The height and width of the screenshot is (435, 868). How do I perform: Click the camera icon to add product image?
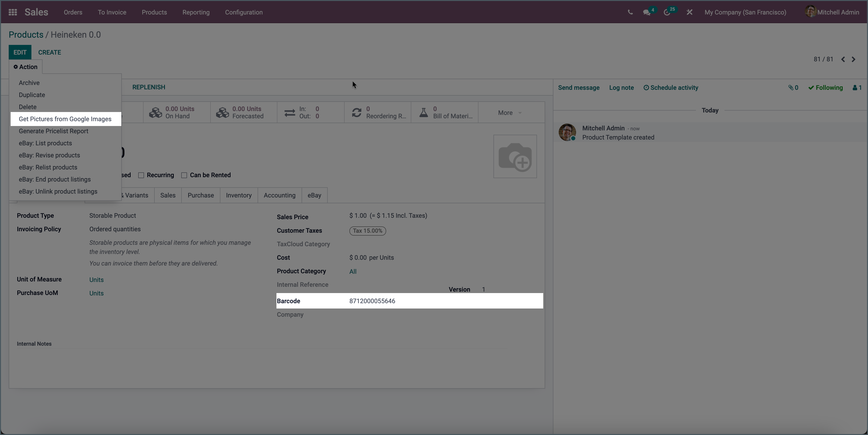pyautogui.click(x=515, y=156)
